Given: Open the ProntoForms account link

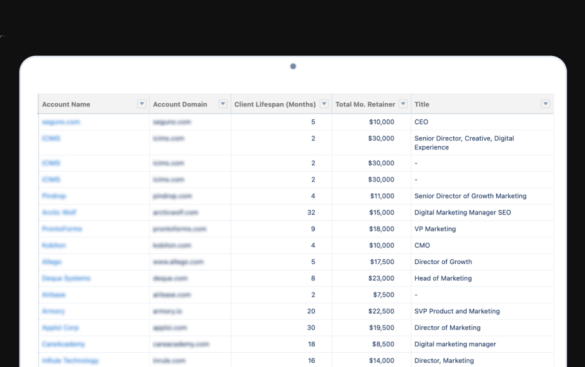Looking at the screenshot, I should [62, 229].
